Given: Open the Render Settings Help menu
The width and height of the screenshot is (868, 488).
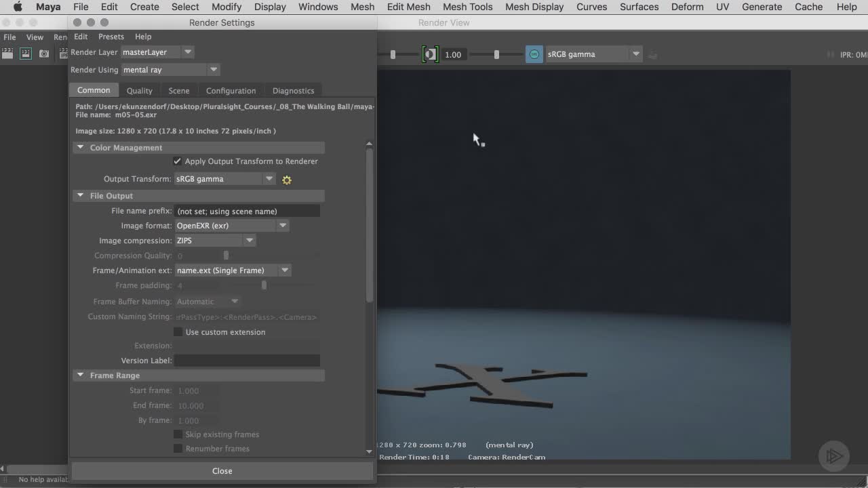Looking at the screenshot, I should click(x=143, y=37).
